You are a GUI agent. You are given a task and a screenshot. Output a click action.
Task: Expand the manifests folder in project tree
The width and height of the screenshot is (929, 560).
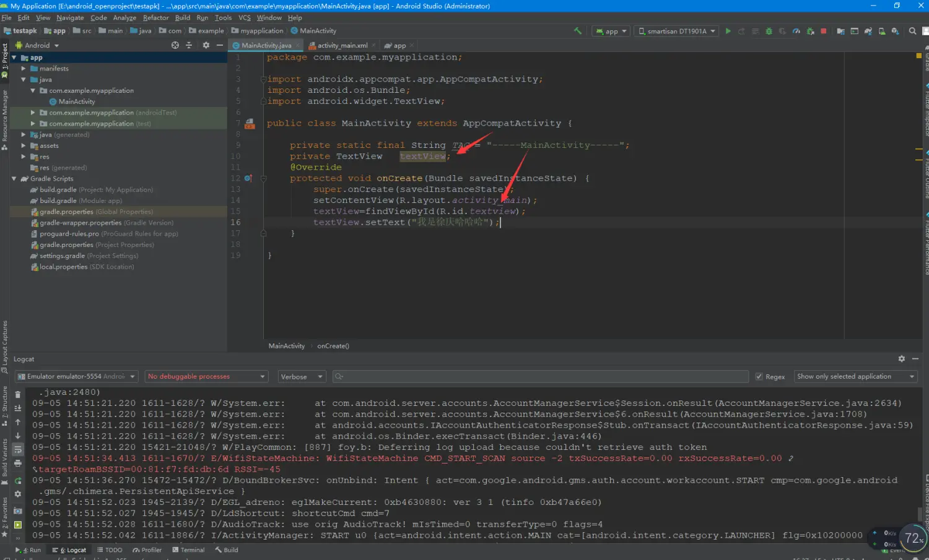24,69
